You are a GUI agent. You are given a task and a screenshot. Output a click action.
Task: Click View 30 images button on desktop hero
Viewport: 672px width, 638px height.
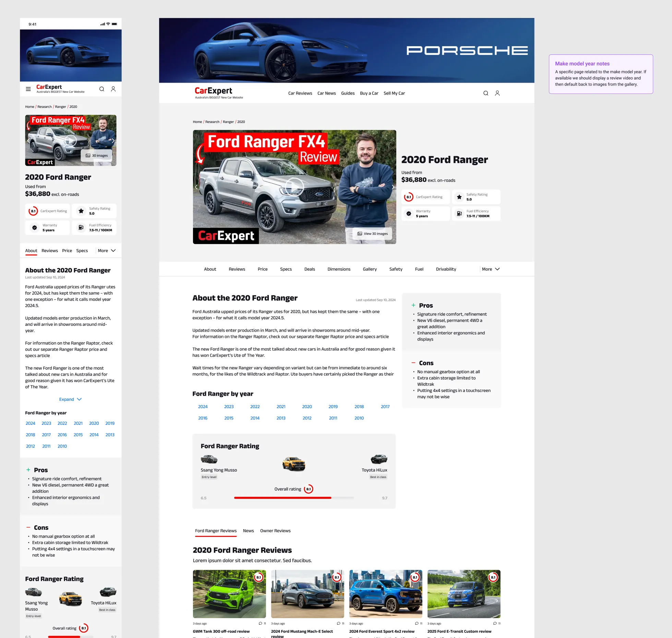373,234
